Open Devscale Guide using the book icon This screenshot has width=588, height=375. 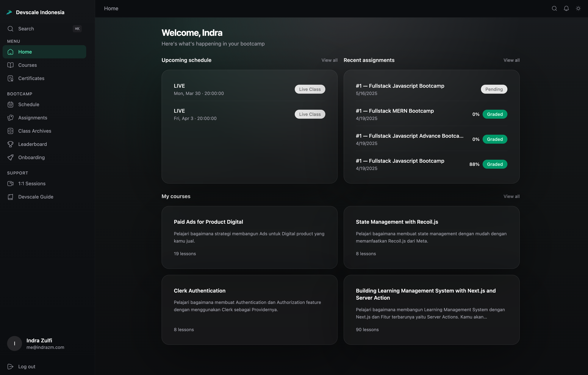coord(10,197)
